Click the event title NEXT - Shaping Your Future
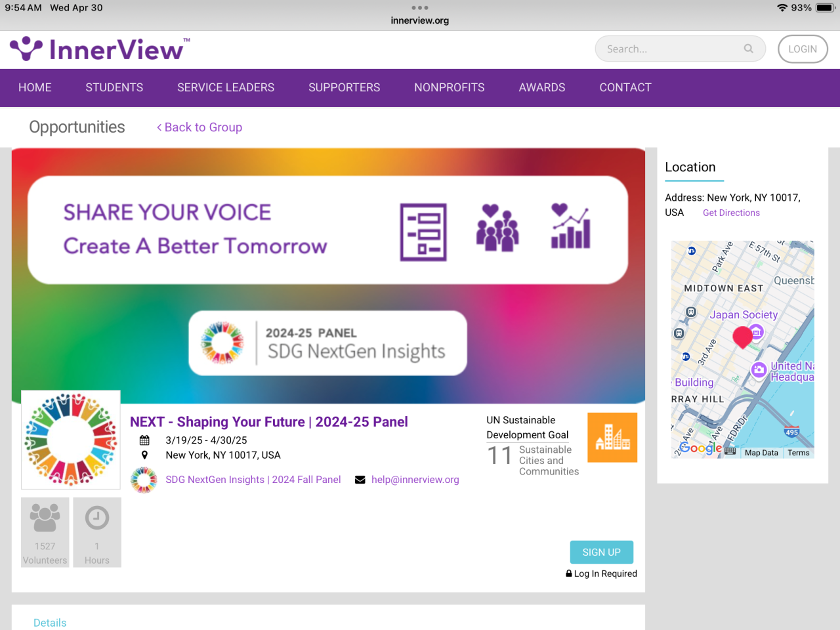Image resolution: width=840 pixels, height=630 pixels. click(269, 422)
